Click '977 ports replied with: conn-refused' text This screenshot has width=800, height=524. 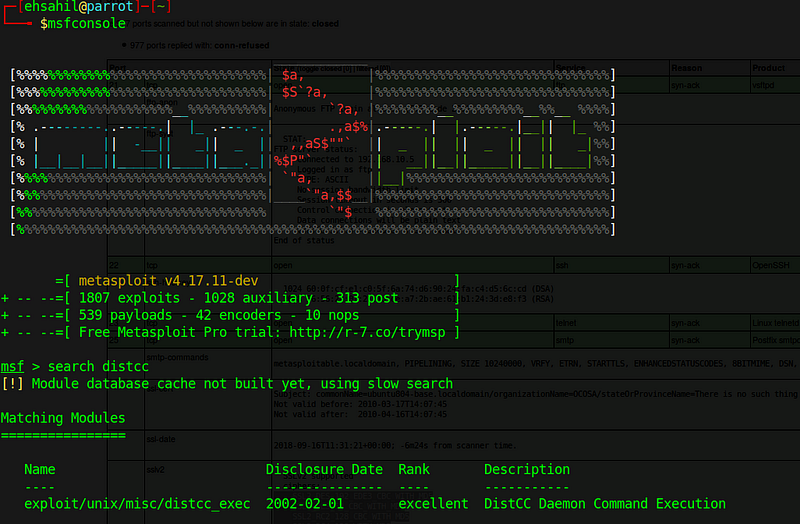point(199,45)
